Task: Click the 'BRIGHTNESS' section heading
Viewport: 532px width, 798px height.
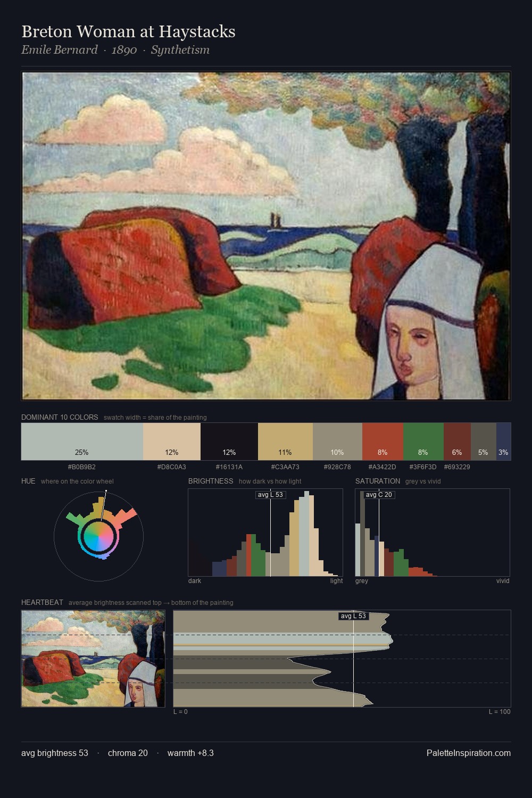Action: [x=211, y=481]
